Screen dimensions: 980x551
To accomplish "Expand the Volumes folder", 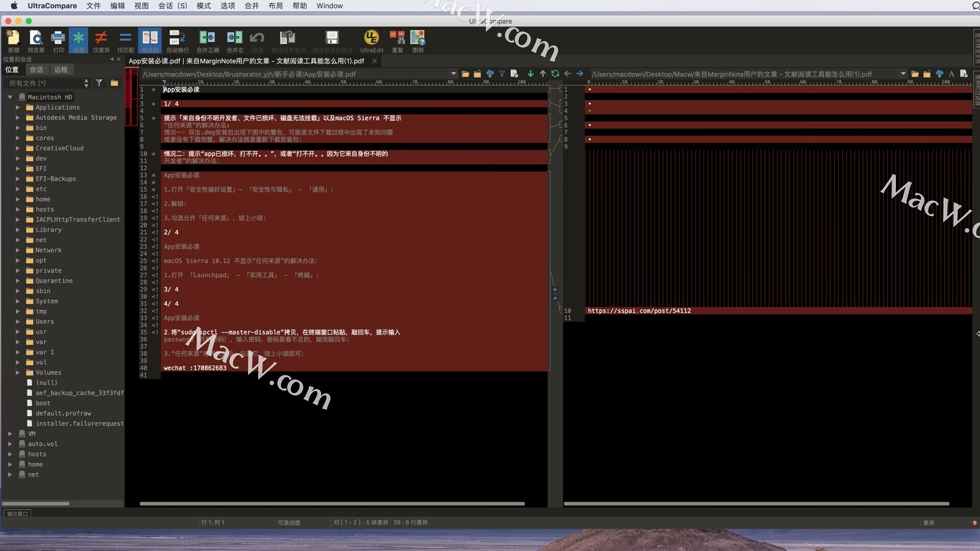I will [17, 372].
